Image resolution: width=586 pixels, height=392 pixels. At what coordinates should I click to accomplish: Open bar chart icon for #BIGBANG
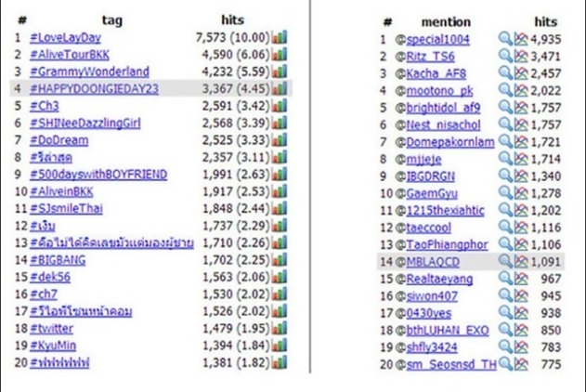coord(280,260)
